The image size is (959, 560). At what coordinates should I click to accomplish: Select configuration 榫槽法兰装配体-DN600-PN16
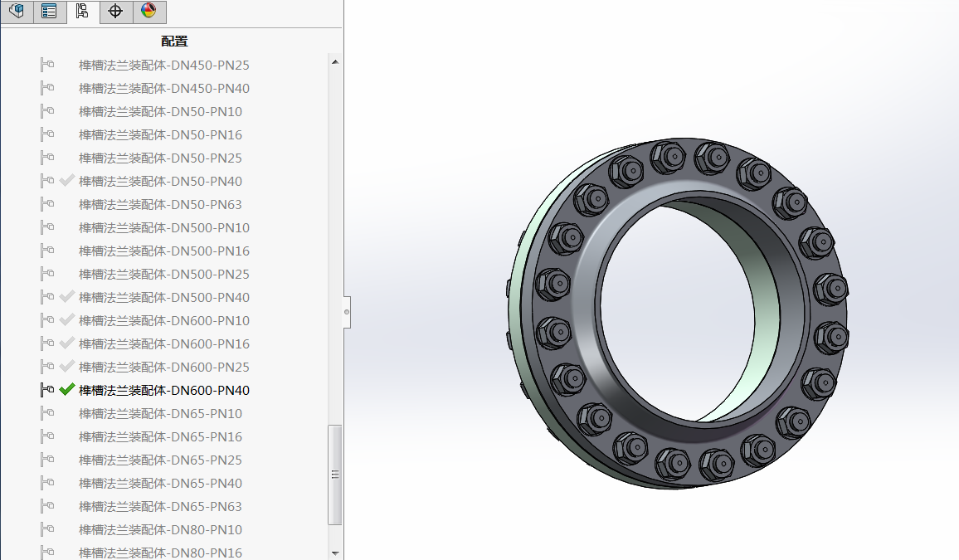(x=164, y=343)
